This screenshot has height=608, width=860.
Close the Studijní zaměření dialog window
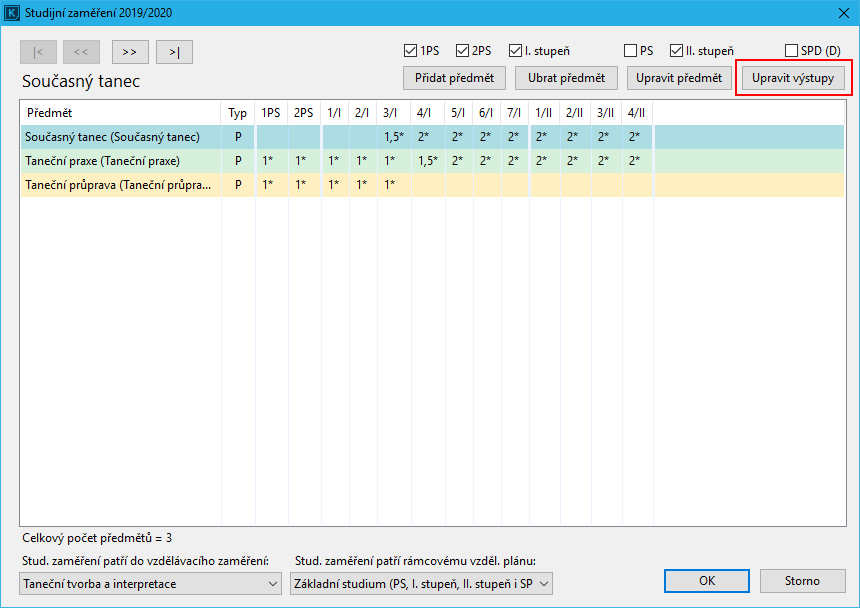tap(841, 12)
